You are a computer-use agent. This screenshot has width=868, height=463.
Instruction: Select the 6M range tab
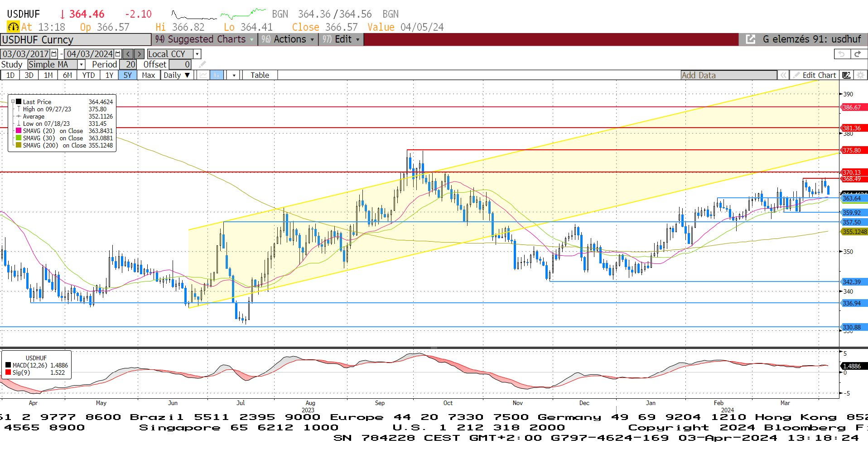[x=68, y=75]
